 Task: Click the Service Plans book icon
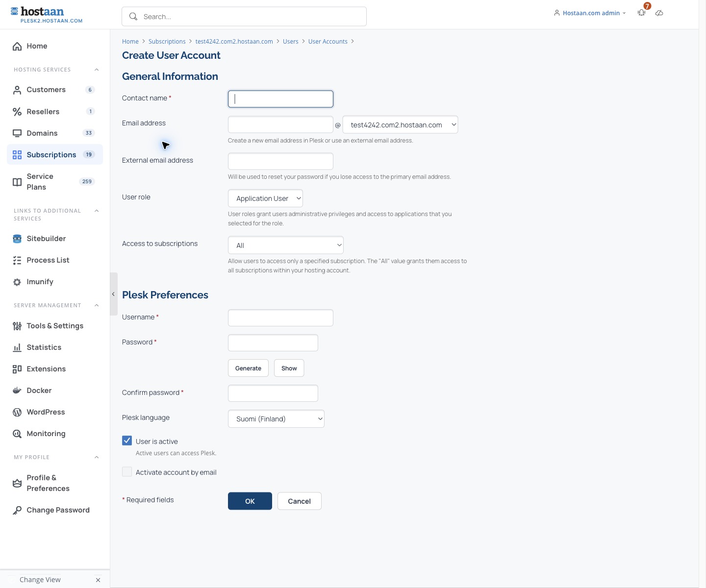coord(17,182)
